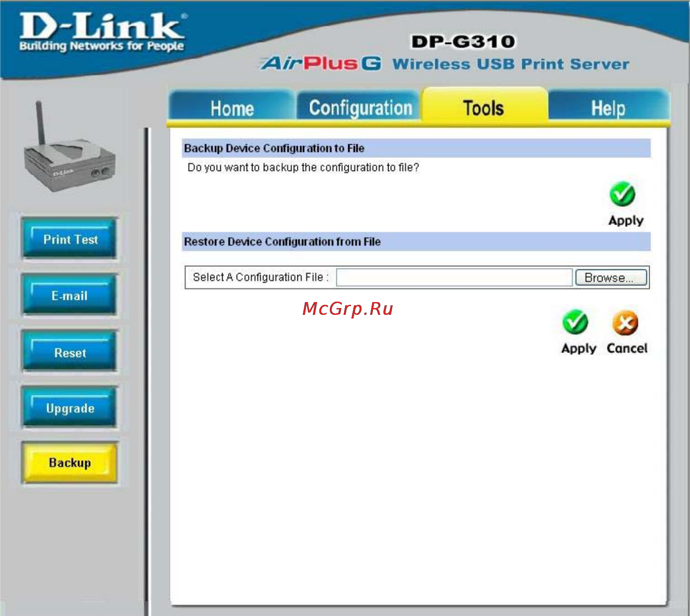Open the E-mail sidebar button
Viewport: 690px width, 616px height.
[70, 295]
